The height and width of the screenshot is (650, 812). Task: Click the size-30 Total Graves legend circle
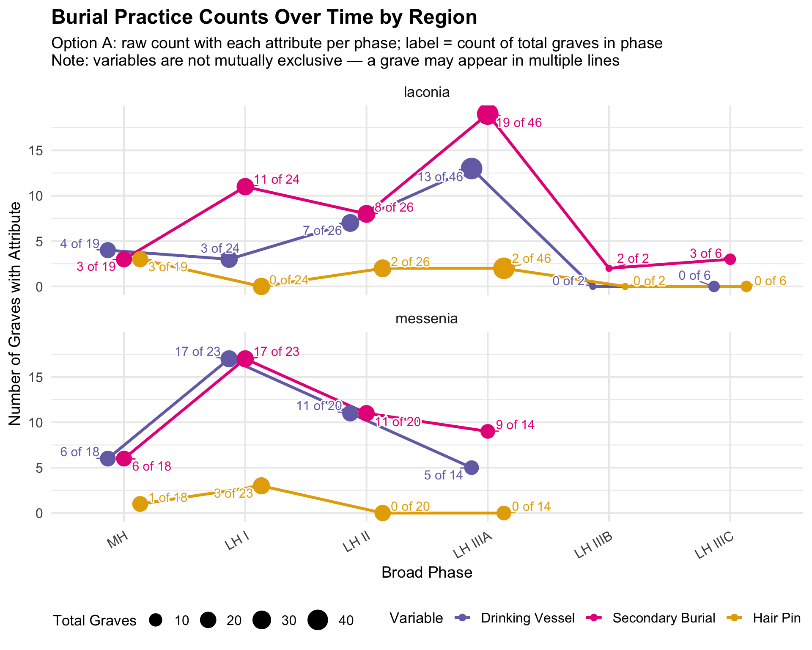tap(262, 621)
